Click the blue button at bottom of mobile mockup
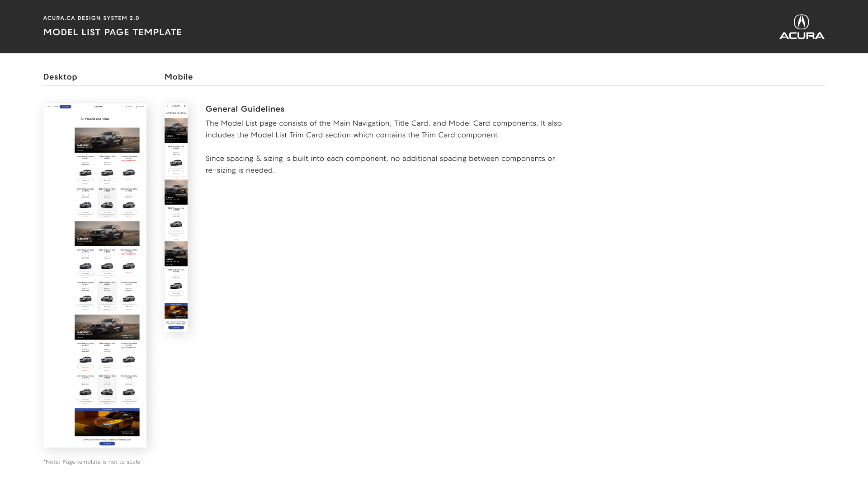This screenshot has height=488, width=868. click(176, 328)
